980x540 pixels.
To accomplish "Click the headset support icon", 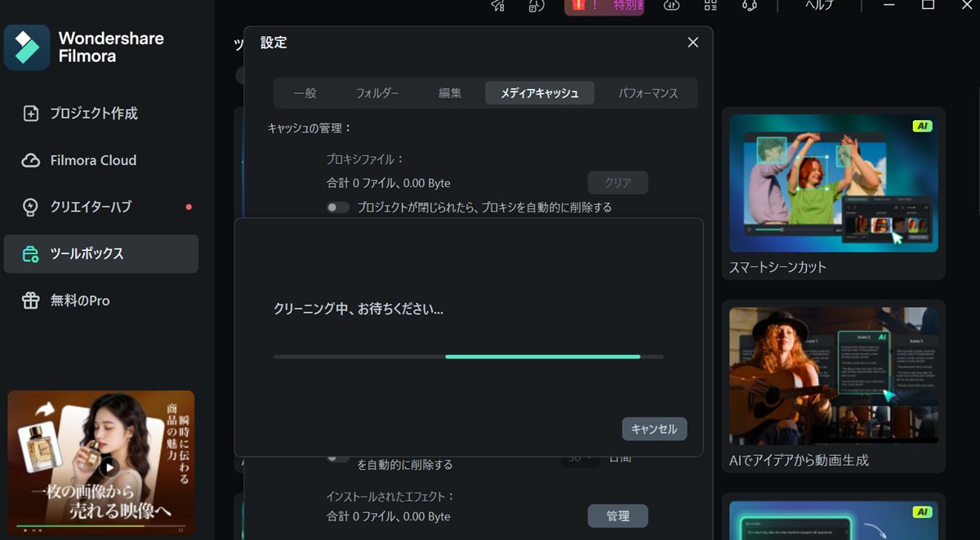I will [x=749, y=6].
